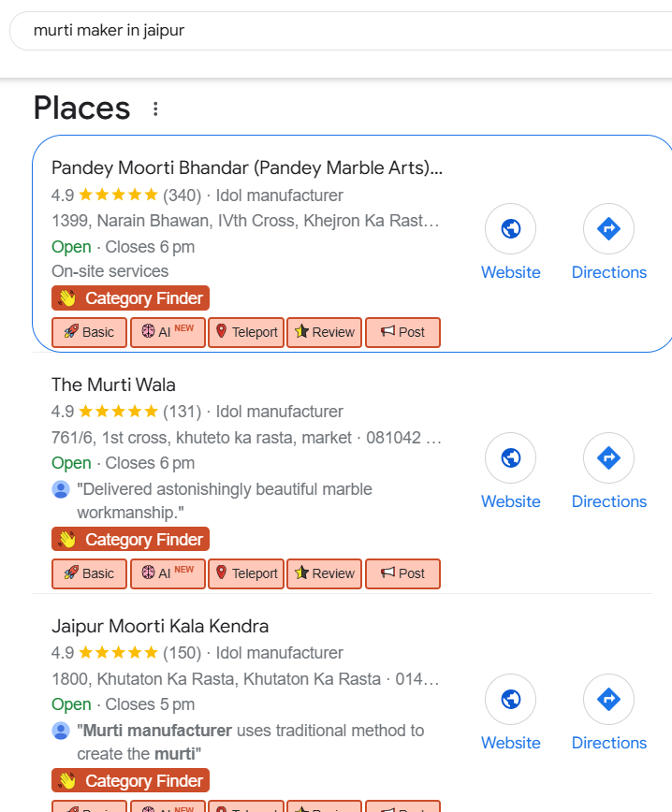Viewport: 672px width, 812px height.
Task: Get directions icon for Pandey Moorti Bhandar
Action: [x=608, y=228]
